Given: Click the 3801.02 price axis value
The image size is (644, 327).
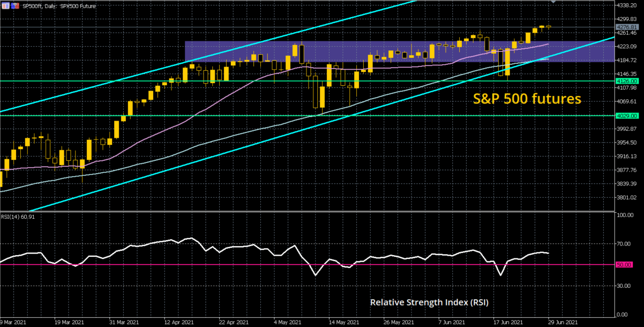Looking at the screenshot, I should (627, 198).
